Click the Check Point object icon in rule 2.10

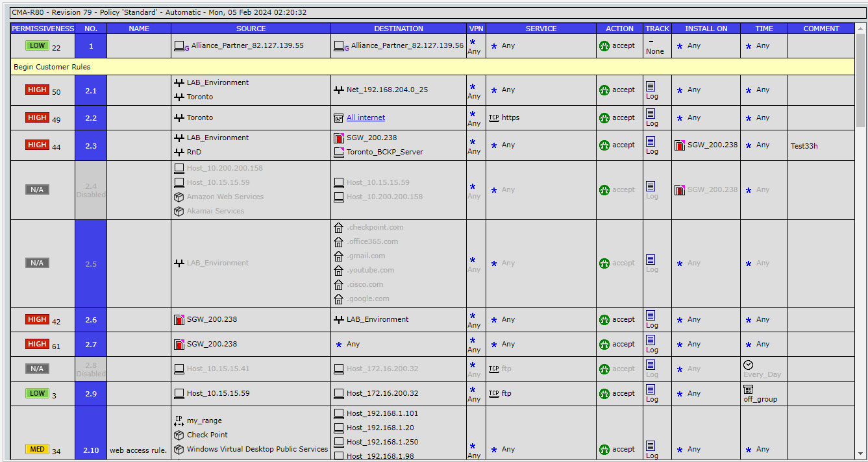(179, 435)
